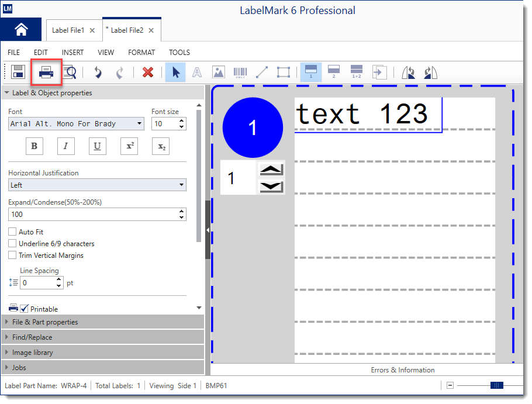
Task: Activate the Select pointer tool
Action: point(175,72)
